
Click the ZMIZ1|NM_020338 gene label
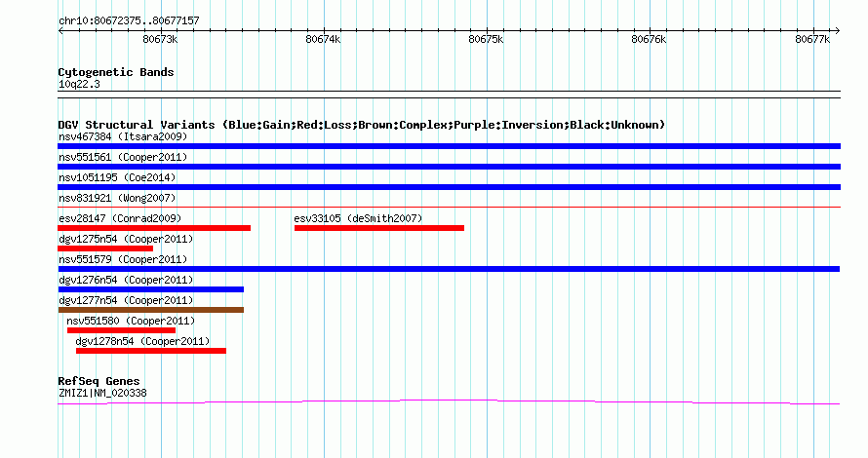coord(103,394)
